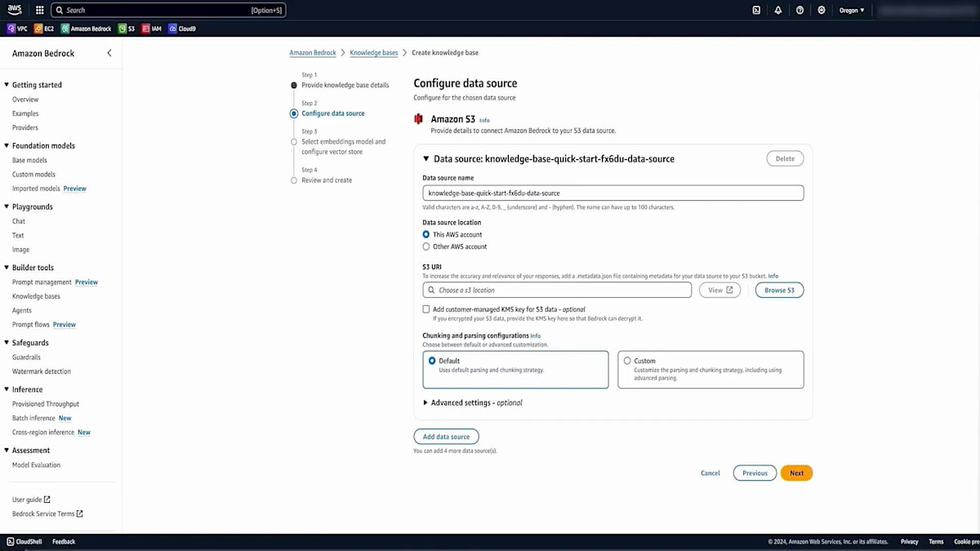Screen dimensions: 980x551
Task: Open the services grid menu
Action: point(39,11)
